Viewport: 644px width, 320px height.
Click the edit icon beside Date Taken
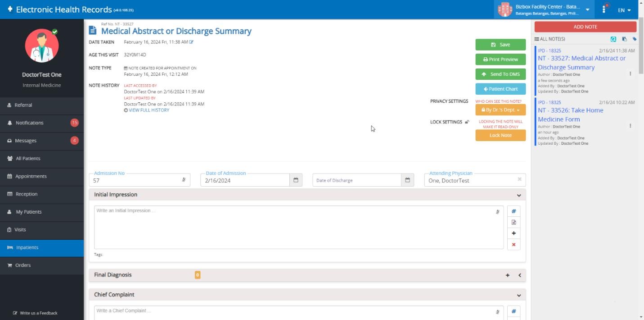191,42
